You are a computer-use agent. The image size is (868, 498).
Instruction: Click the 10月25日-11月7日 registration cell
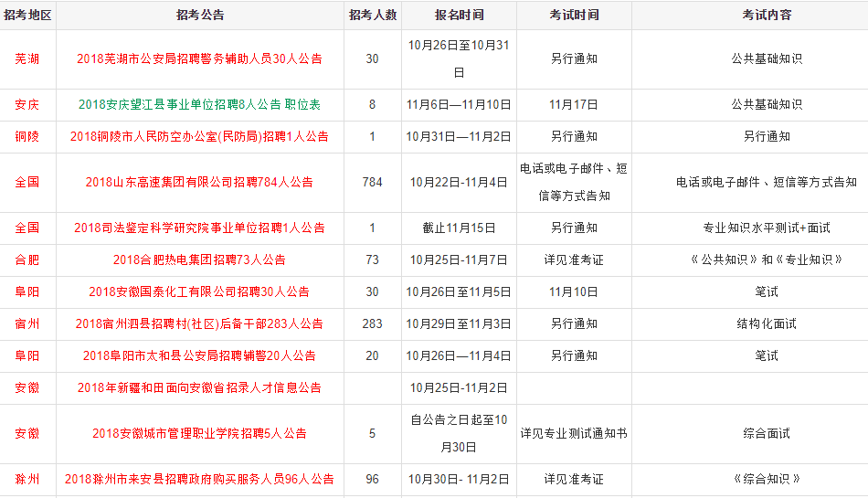(459, 260)
